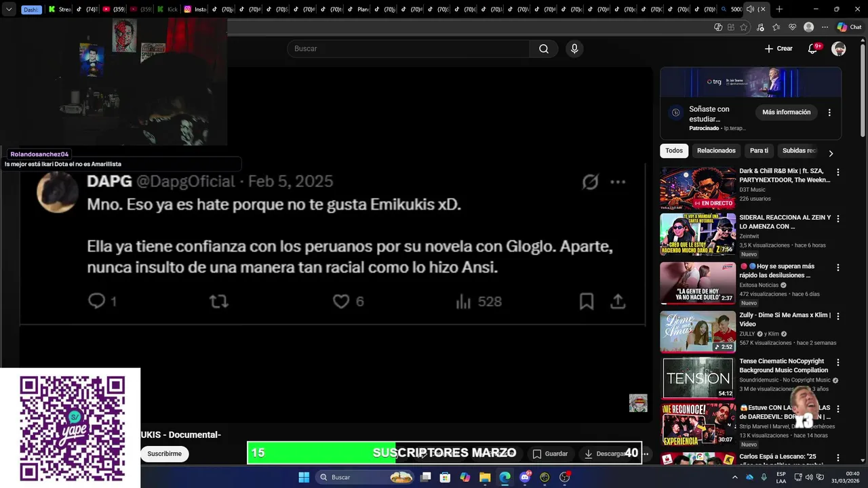
Task: Open Edge profile icon
Action: coord(808,27)
